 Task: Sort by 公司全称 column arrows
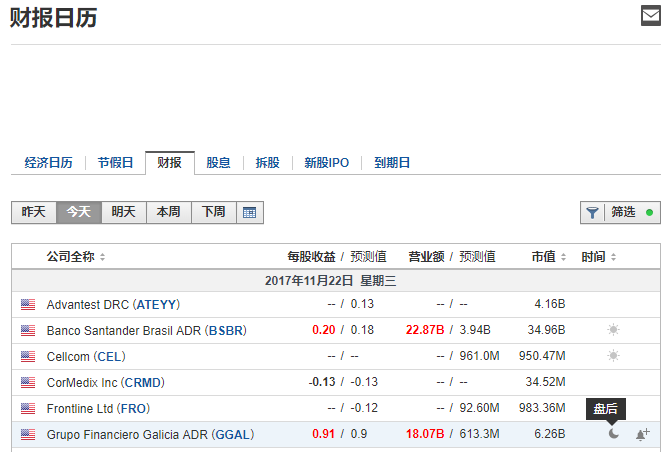102,257
